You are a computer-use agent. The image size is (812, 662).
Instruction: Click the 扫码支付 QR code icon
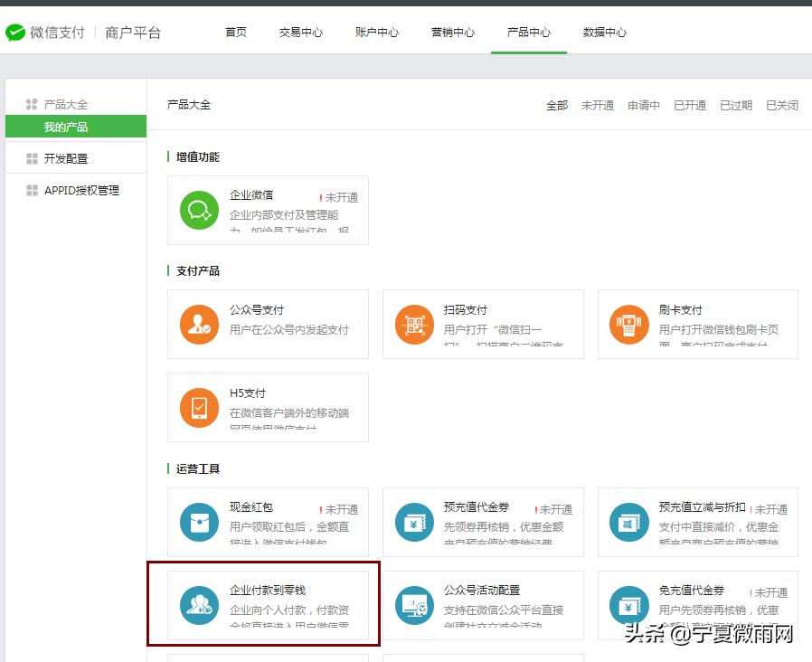point(414,324)
